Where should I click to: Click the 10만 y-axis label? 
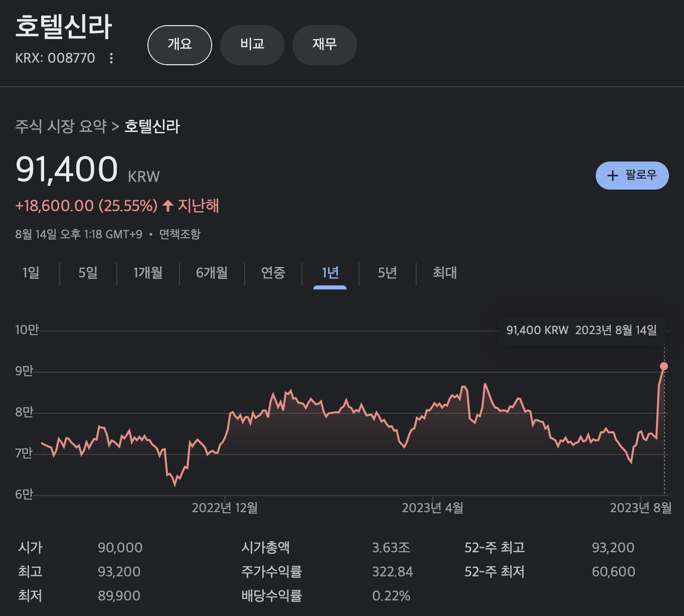click(x=27, y=330)
